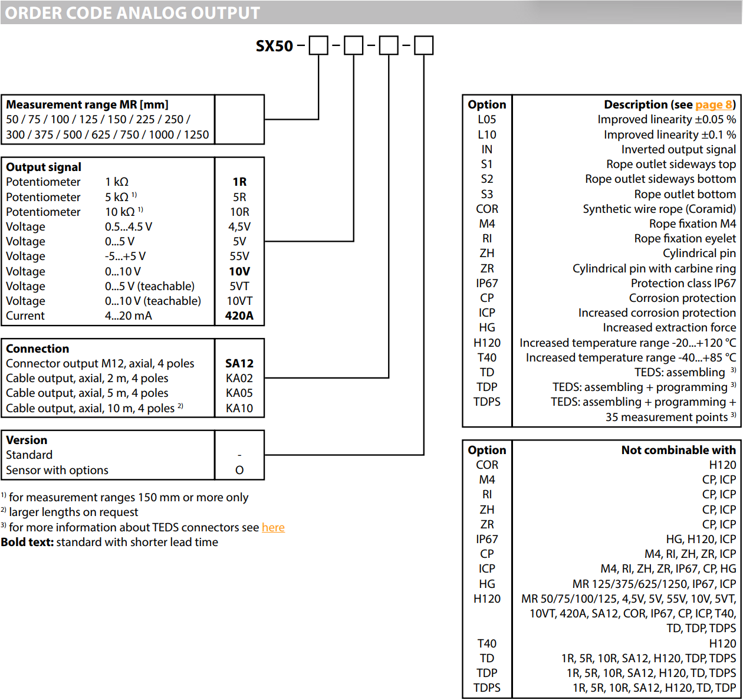The height and width of the screenshot is (700, 743).
Task: Click the 'Not combinable with' header
Action: pyautogui.click(x=679, y=450)
